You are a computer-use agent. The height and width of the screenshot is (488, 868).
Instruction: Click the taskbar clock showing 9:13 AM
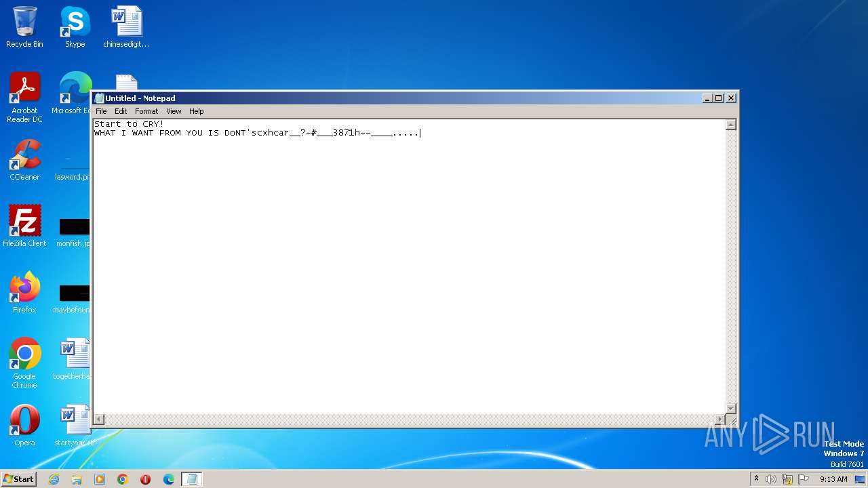click(x=833, y=479)
